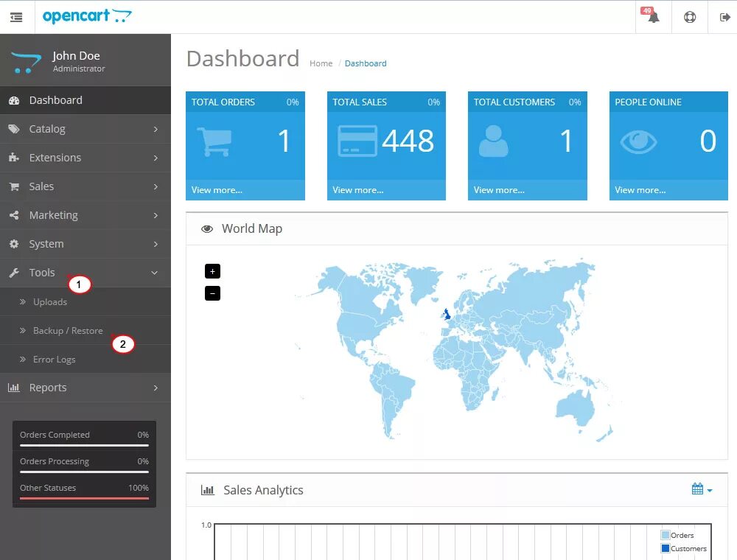The height and width of the screenshot is (560, 737).
Task: Click the Dashboard breadcrumb link
Action: pos(366,63)
